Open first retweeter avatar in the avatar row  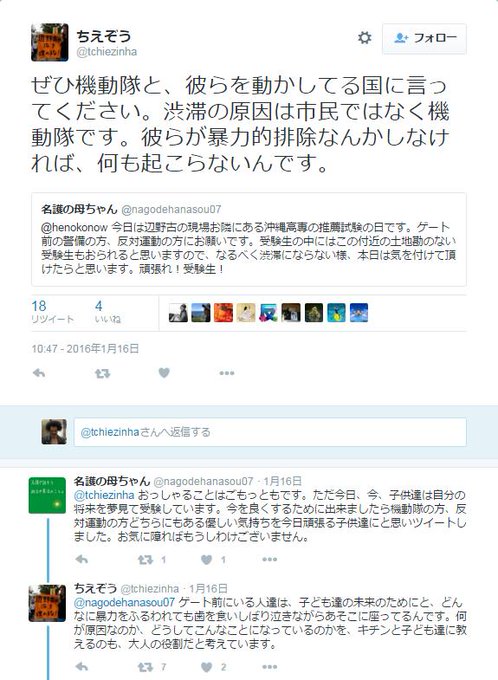pos(178,312)
